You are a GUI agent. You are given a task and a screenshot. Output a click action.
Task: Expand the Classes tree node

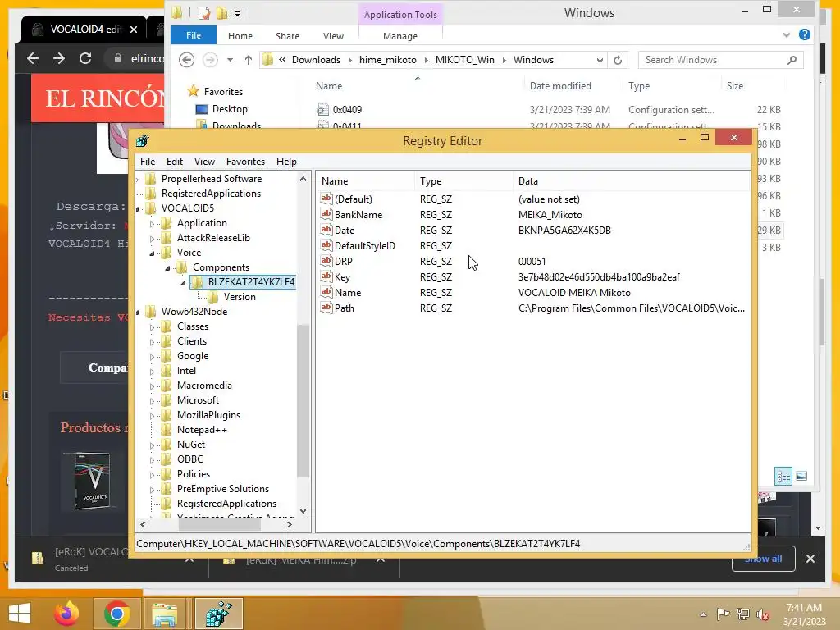tap(152, 326)
